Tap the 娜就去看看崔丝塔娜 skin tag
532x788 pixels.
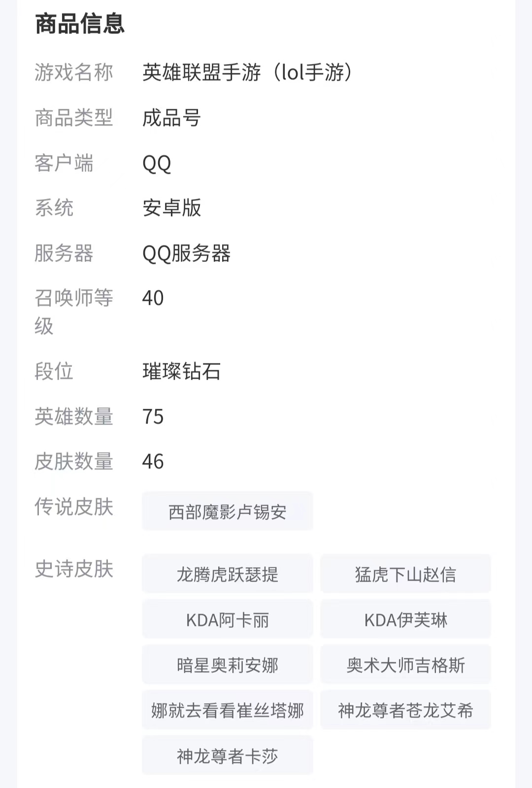227,710
